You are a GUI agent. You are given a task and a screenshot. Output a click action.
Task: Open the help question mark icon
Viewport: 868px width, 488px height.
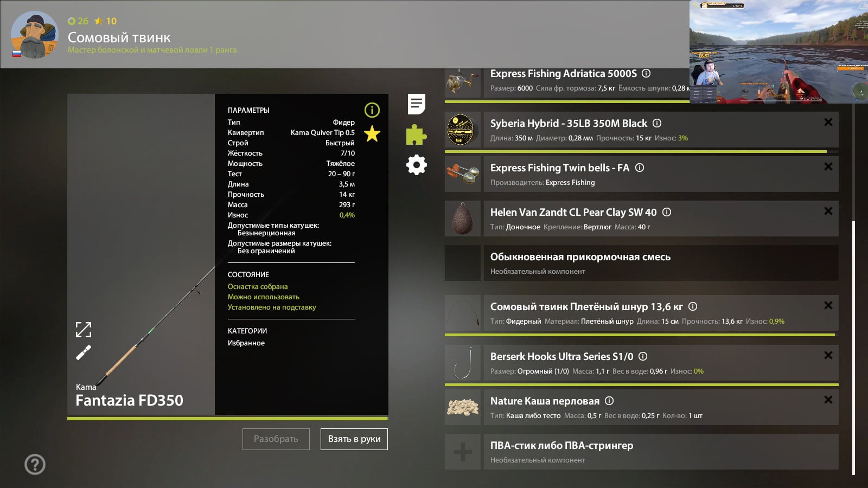35,464
